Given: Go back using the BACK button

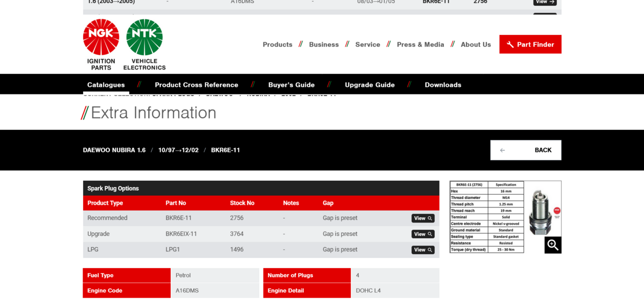Looking at the screenshot, I should tap(525, 150).
